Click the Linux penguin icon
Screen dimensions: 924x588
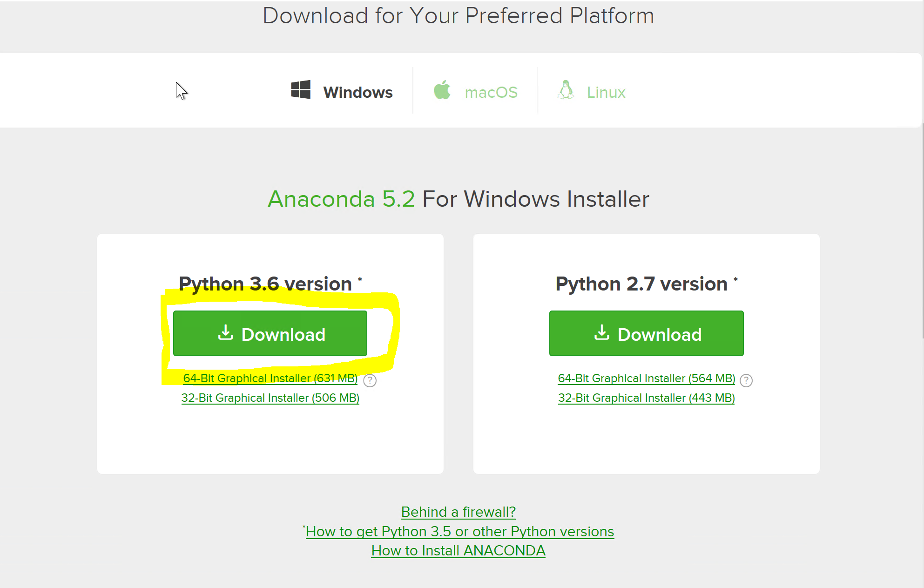point(566,90)
